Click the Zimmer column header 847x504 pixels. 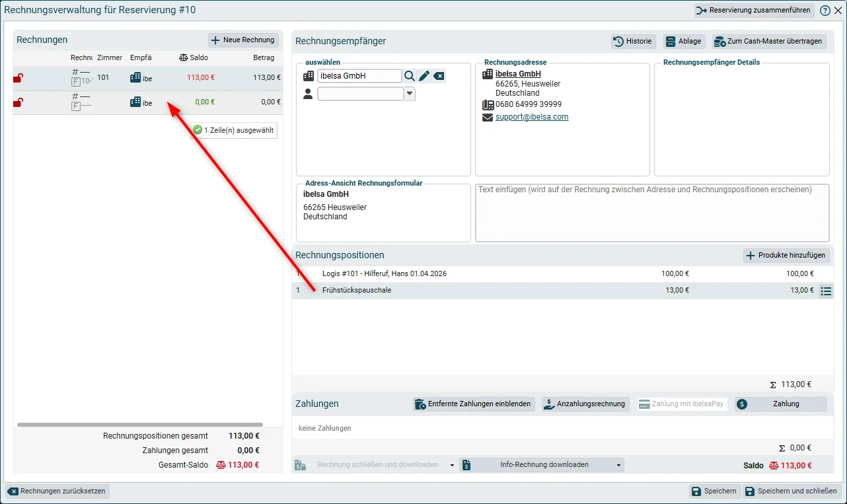pos(110,57)
